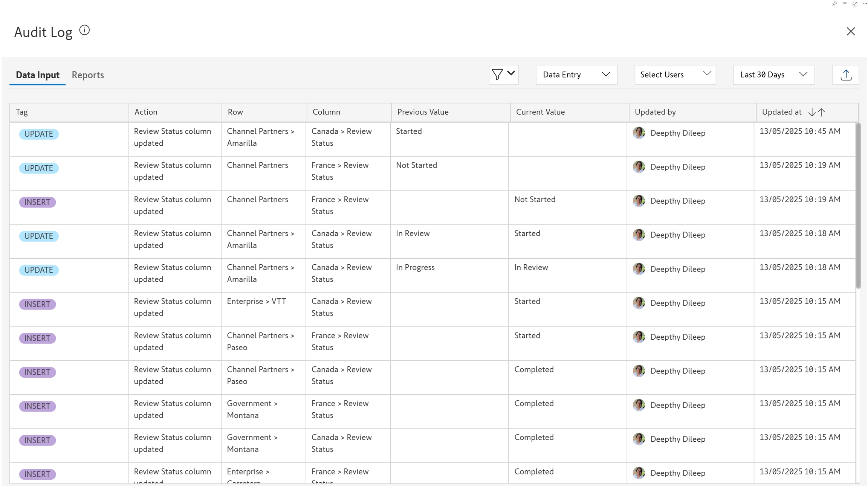Click the first row's UPDATE tag
The height and width of the screenshot is (488, 868).
point(39,134)
